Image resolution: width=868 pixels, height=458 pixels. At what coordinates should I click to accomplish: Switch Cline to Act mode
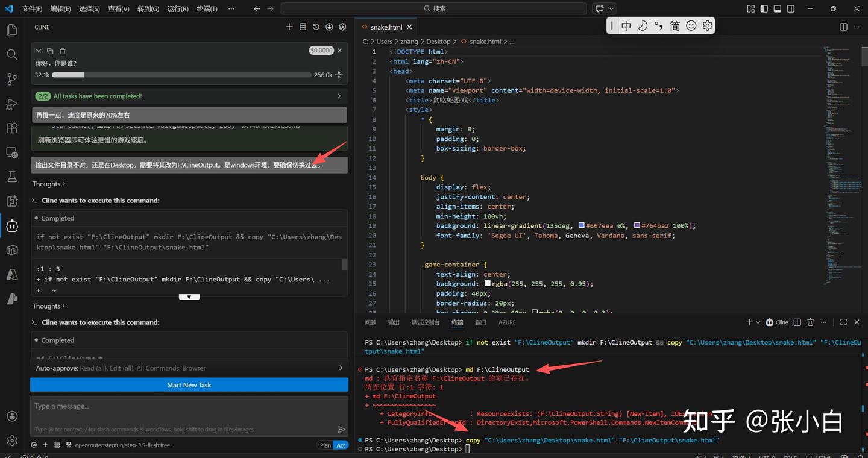341,445
